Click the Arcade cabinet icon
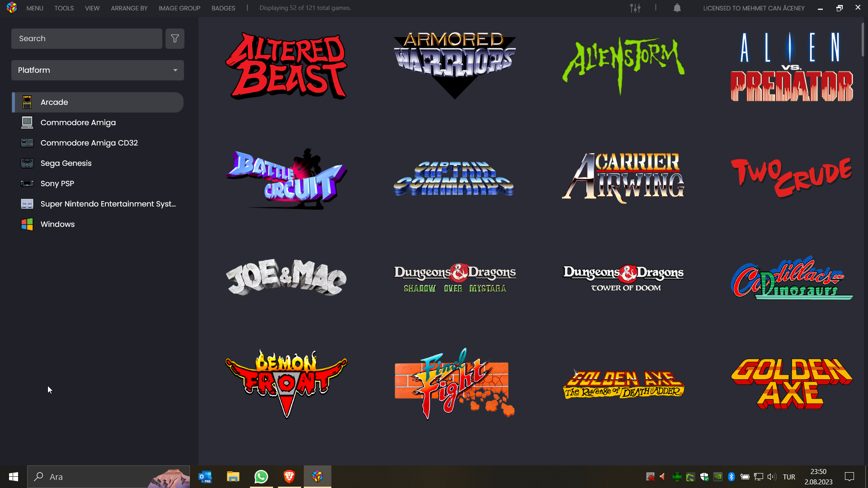868x488 pixels. click(x=27, y=102)
